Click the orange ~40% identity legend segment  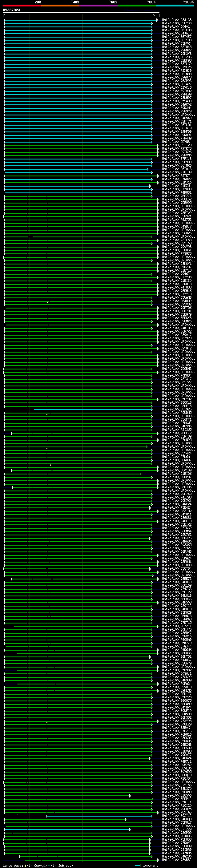(x=60, y=6)
